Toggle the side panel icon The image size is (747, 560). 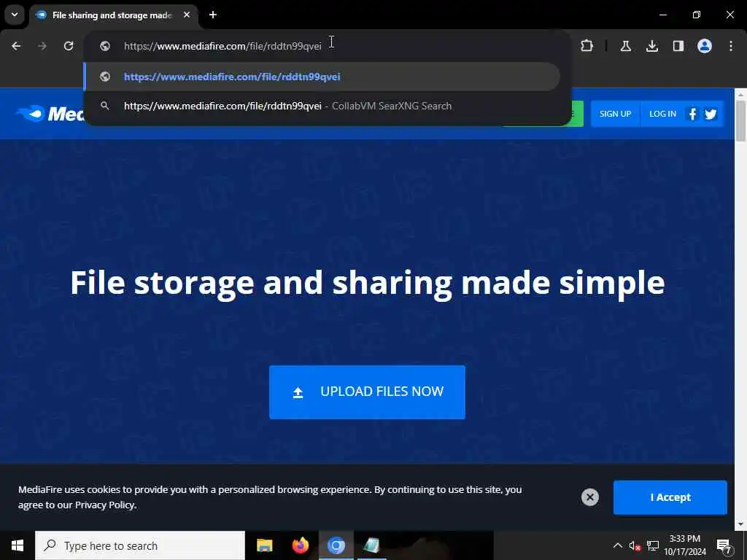tap(678, 46)
